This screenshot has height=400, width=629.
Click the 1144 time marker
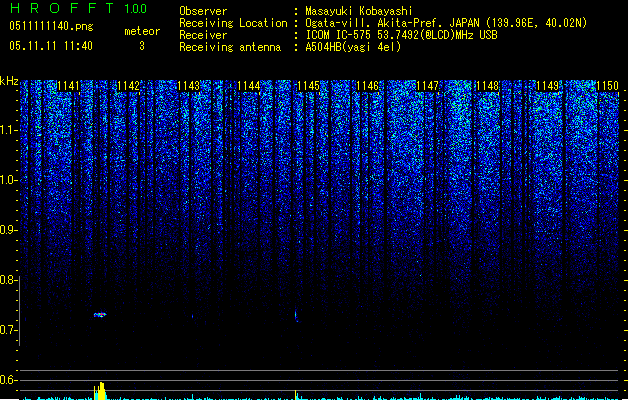[248, 86]
